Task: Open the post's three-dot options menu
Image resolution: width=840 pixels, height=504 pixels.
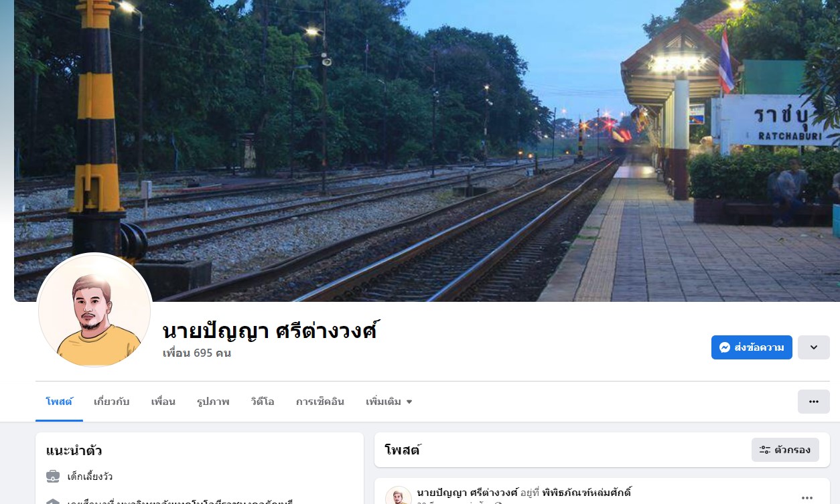Action: tap(807, 497)
